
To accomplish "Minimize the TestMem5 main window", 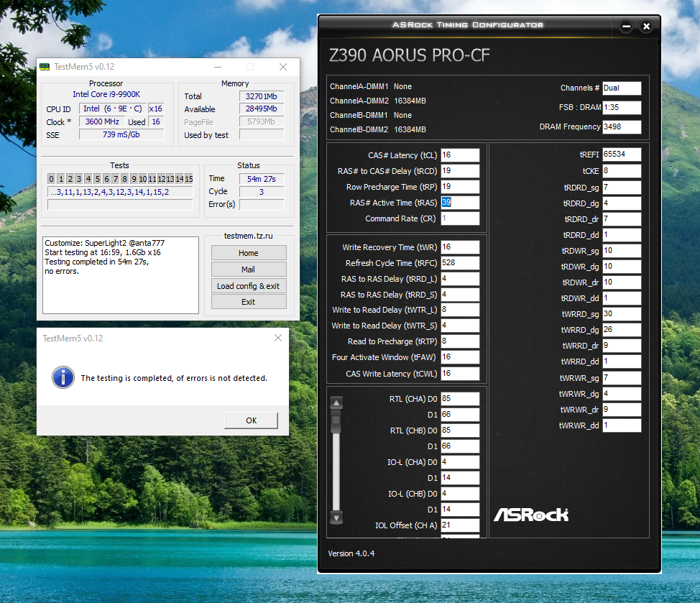I will 218,67.
